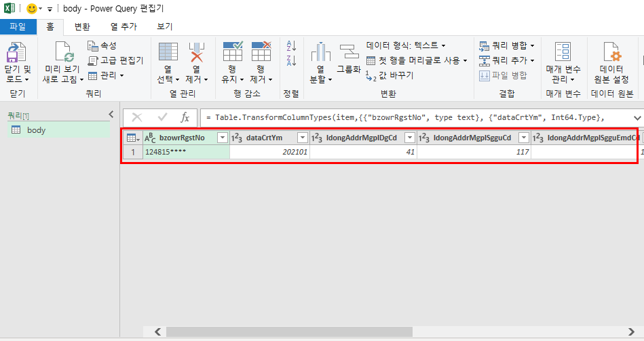Select the dataCrtYm column header
The height and width of the screenshot is (341, 644).
tap(264, 138)
